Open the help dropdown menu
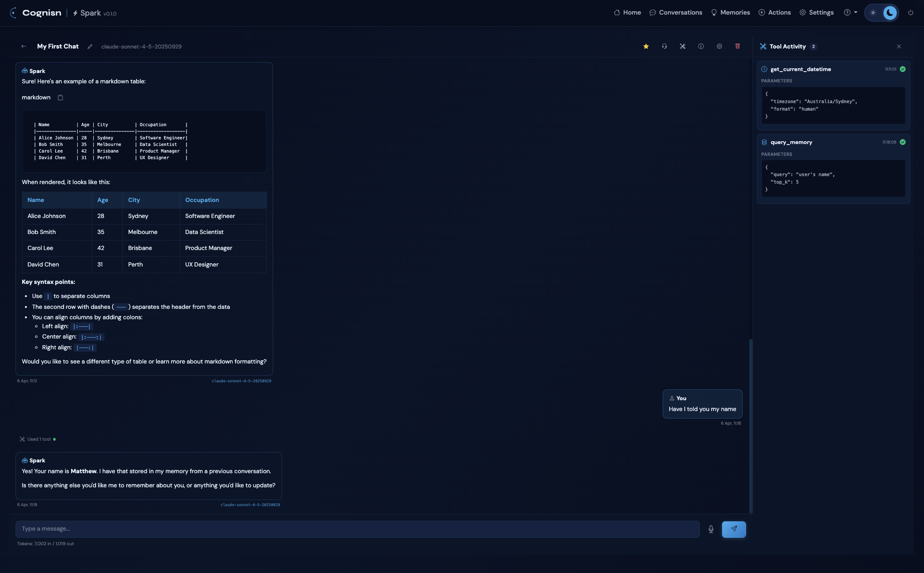Screen dimensions: 924x573 850,13
